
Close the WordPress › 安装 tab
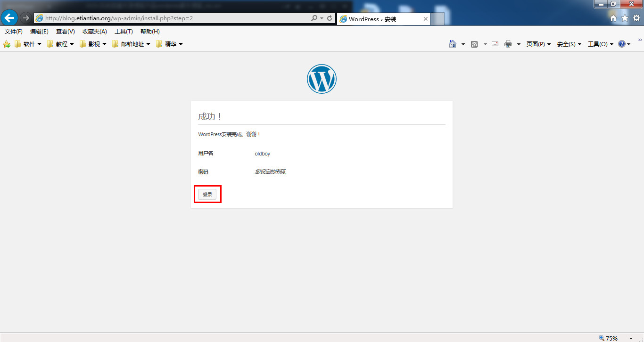point(426,19)
